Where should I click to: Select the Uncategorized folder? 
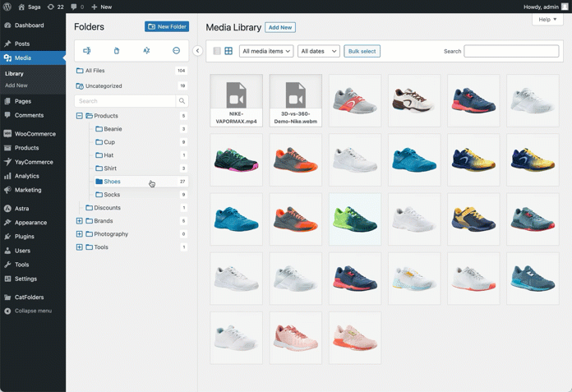[131, 85]
